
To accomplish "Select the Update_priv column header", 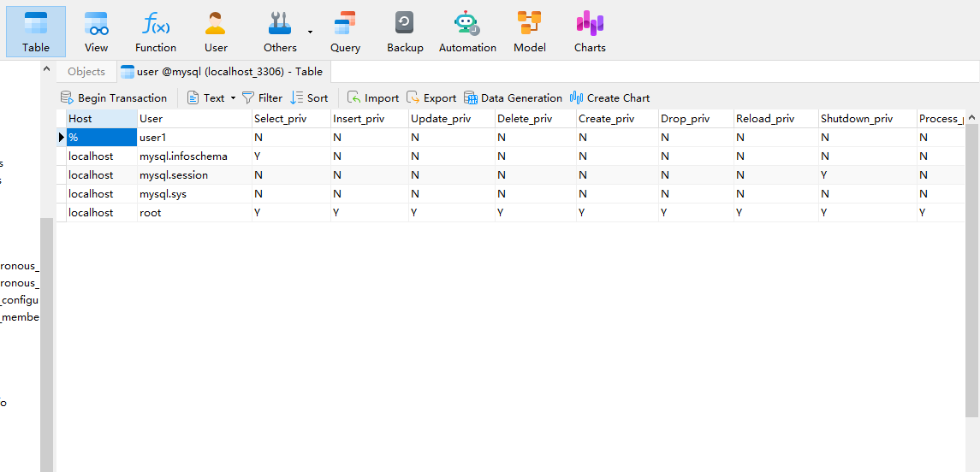I will pyautogui.click(x=452, y=119).
